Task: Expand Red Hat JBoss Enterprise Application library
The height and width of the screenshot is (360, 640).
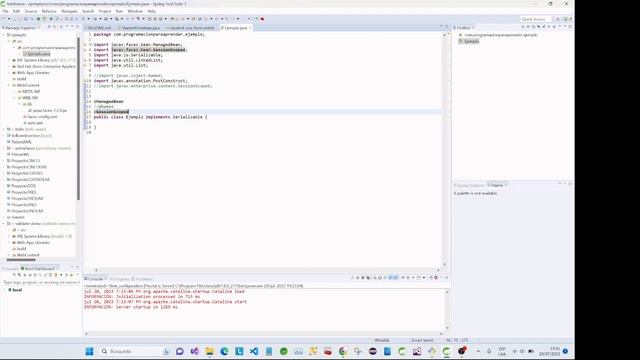Action: coord(9,67)
